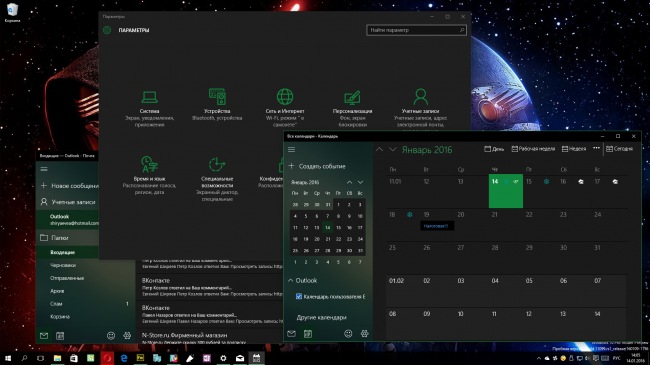Open Microsoft Edge from the taskbar

pyautogui.click(x=124, y=358)
